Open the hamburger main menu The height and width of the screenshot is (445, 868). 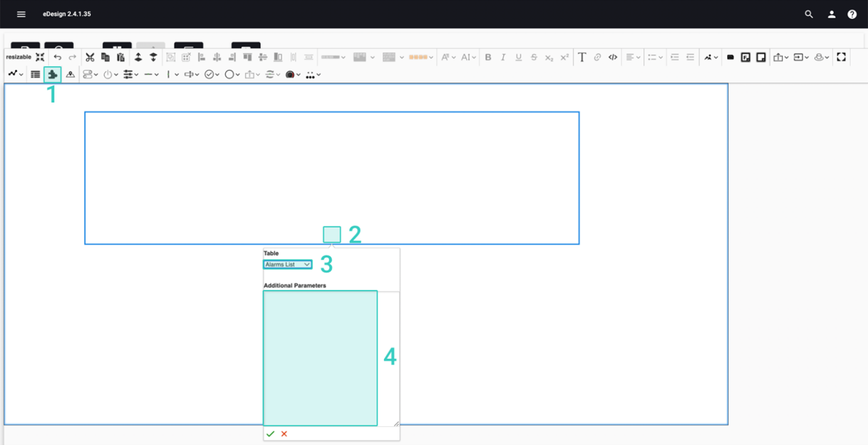click(x=21, y=14)
